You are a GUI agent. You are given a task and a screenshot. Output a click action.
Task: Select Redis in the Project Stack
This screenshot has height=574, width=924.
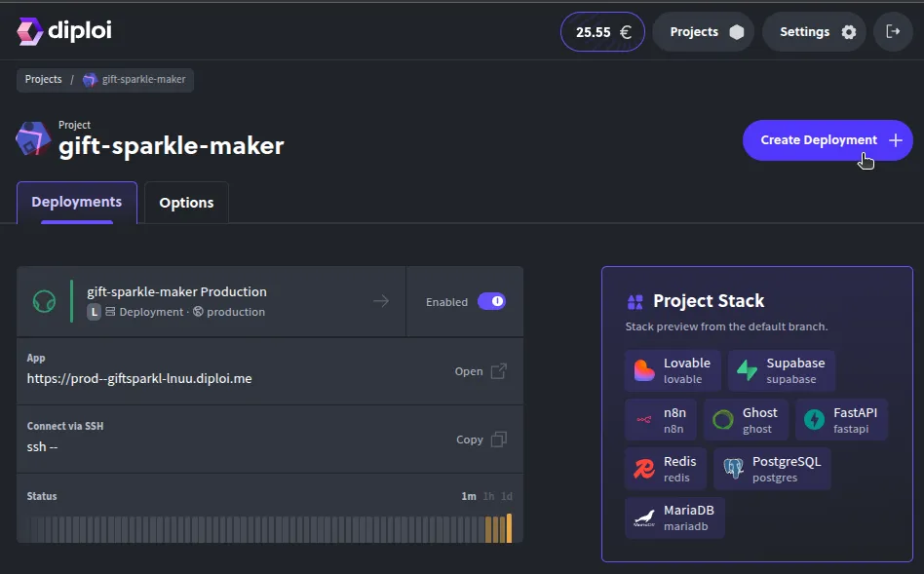pos(666,468)
